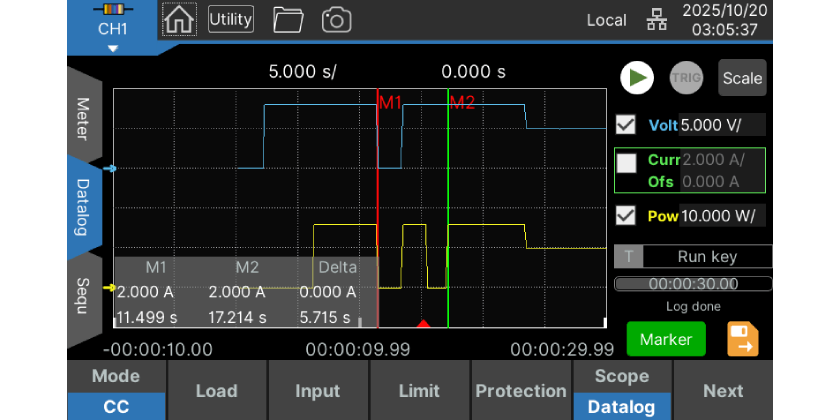Go to the Home screen icon

pos(179,19)
